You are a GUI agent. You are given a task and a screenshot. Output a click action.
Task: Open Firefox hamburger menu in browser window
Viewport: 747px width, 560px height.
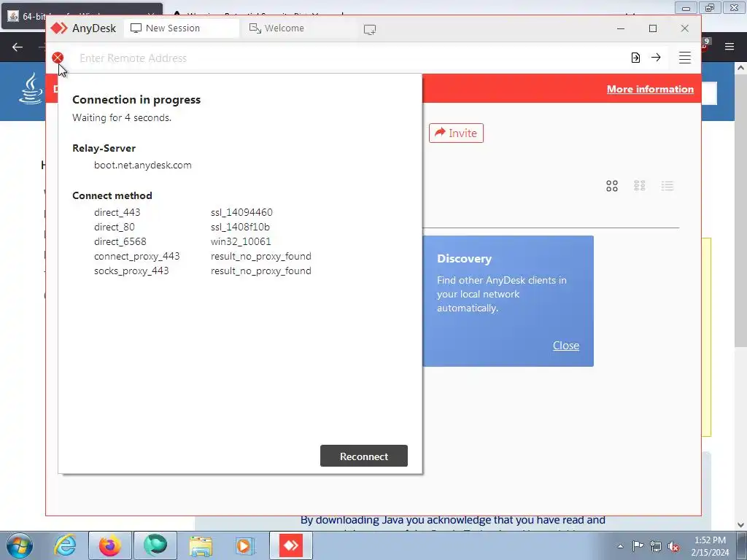(729, 47)
